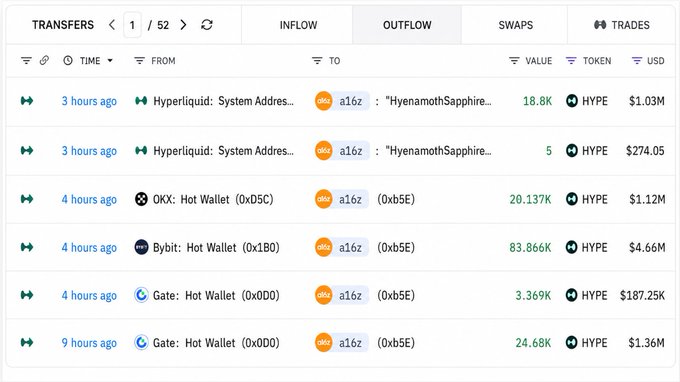Click transfer arrow icon for Bybit row
This screenshot has height=382, width=680.
(27, 247)
